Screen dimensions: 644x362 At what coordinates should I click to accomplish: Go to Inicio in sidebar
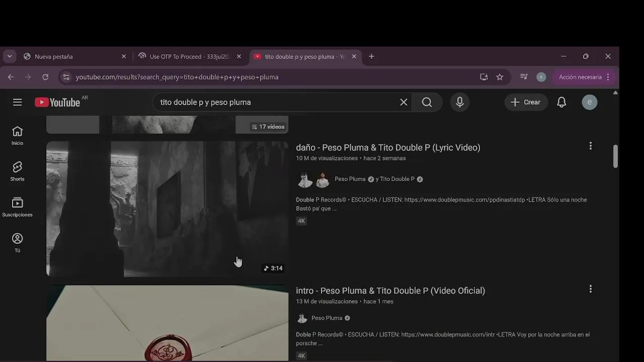(18, 136)
